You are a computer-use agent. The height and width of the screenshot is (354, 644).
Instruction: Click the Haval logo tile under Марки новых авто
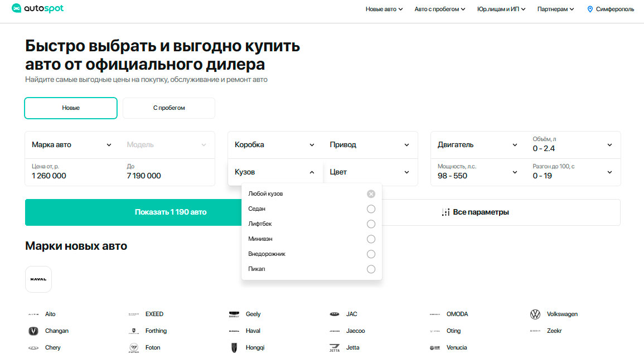[x=38, y=279]
